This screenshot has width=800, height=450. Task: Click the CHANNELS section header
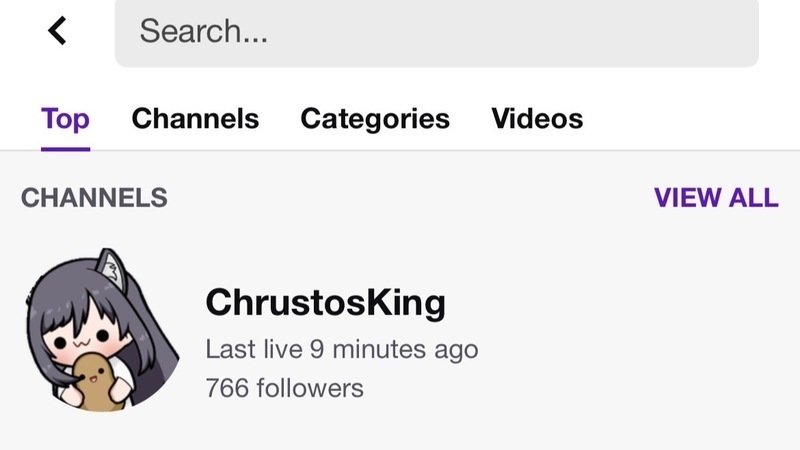(x=94, y=198)
